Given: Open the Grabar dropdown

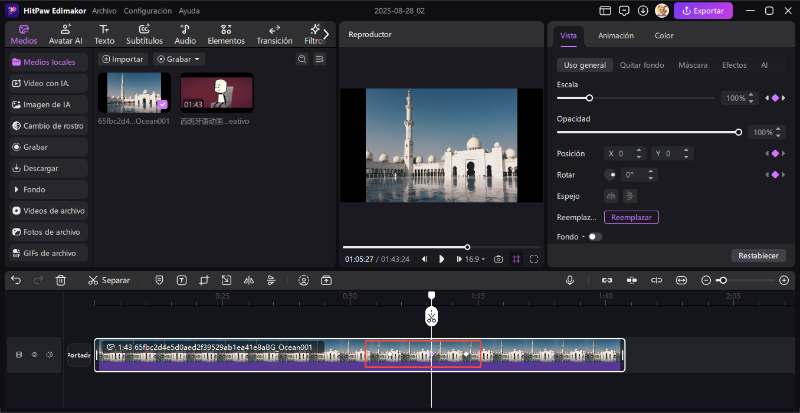Looking at the screenshot, I should tap(179, 59).
